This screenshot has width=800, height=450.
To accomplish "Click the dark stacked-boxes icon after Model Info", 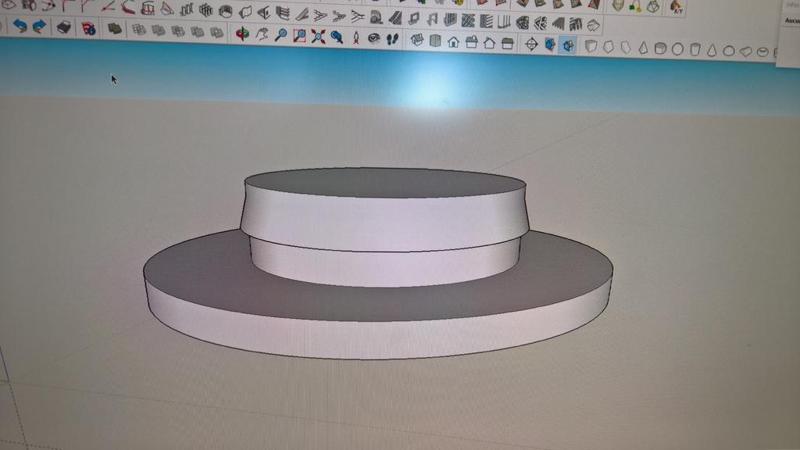I will pyautogui.click(x=114, y=29).
